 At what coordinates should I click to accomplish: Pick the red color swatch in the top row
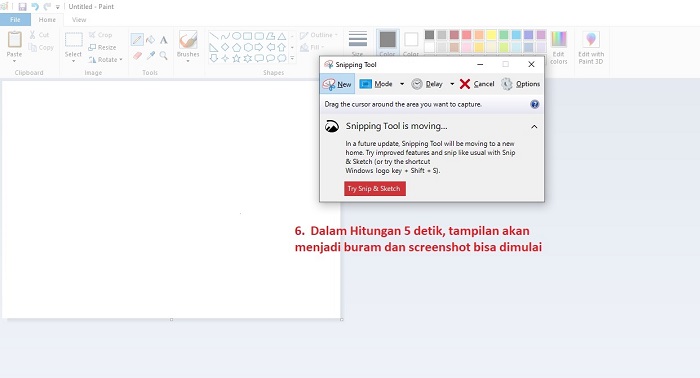click(467, 35)
